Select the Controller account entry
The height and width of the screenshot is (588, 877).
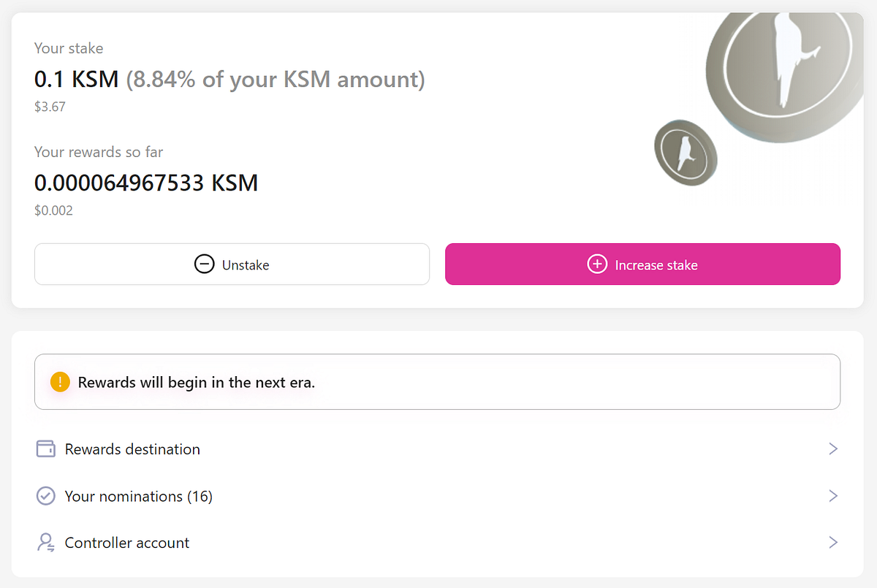127,543
